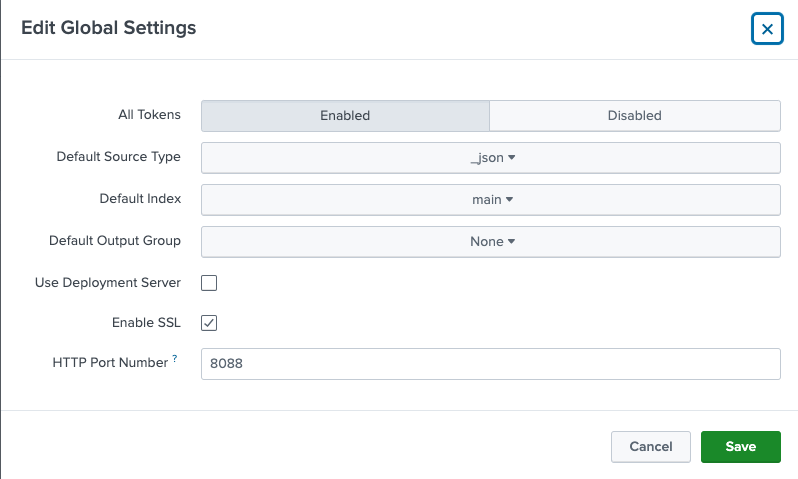Click the Edit Global Settings title
The width and height of the screenshot is (798, 479).
pyautogui.click(x=109, y=28)
